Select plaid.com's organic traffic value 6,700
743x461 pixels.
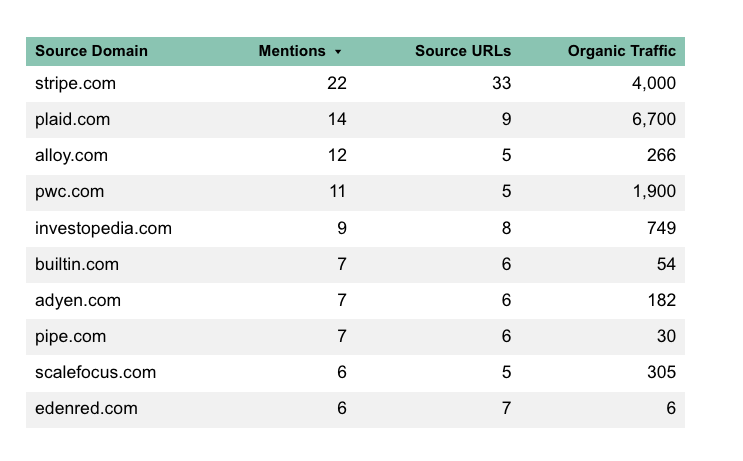(653, 120)
